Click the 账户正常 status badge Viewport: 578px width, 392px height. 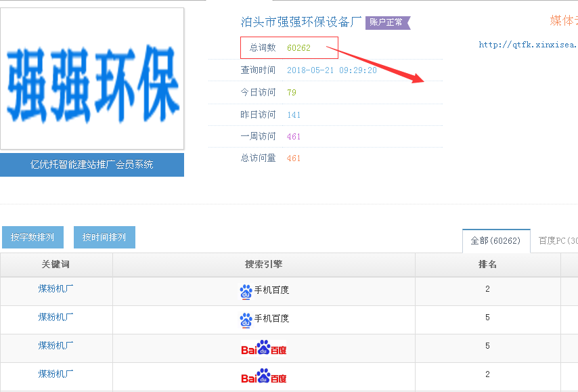click(387, 22)
